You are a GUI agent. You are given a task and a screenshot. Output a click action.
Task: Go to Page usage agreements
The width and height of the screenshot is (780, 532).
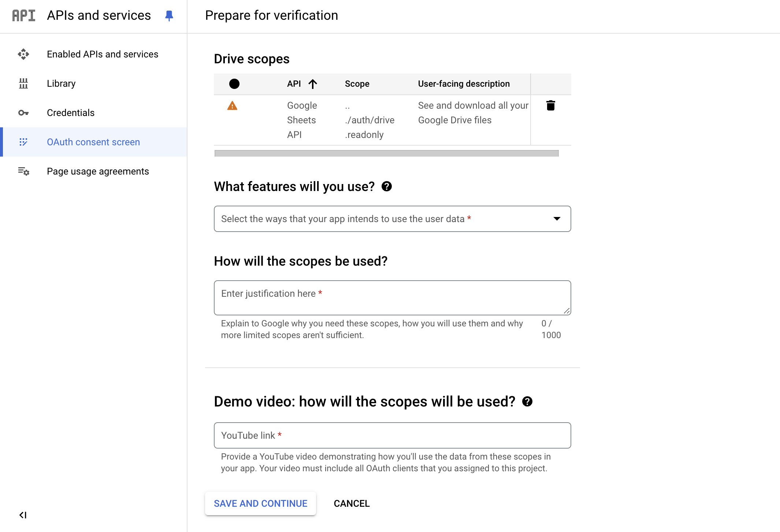(x=98, y=171)
